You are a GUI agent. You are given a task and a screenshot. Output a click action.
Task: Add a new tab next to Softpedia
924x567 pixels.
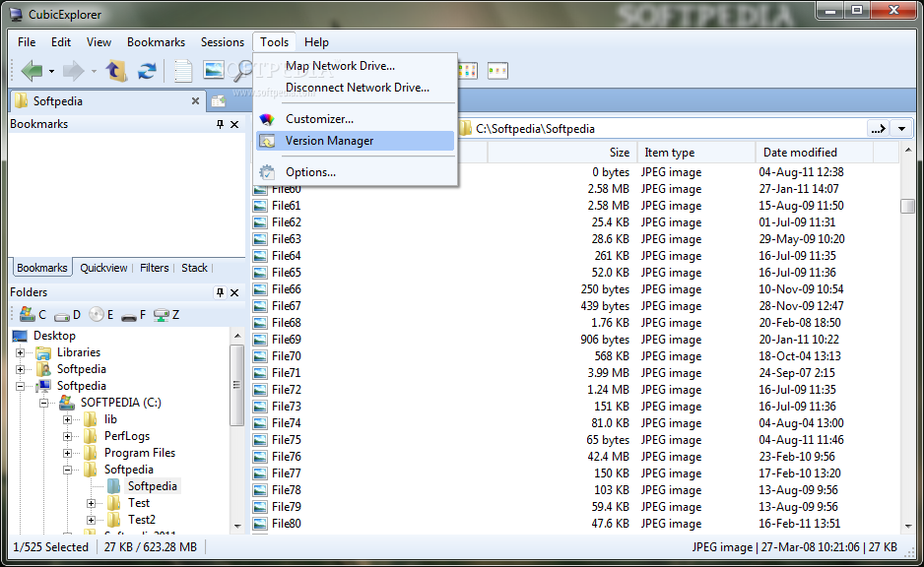(x=219, y=101)
